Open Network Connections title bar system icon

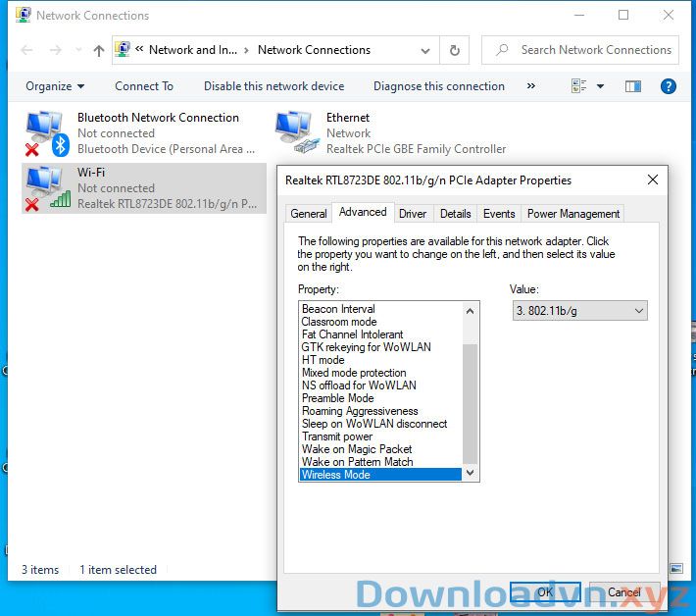[x=24, y=15]
